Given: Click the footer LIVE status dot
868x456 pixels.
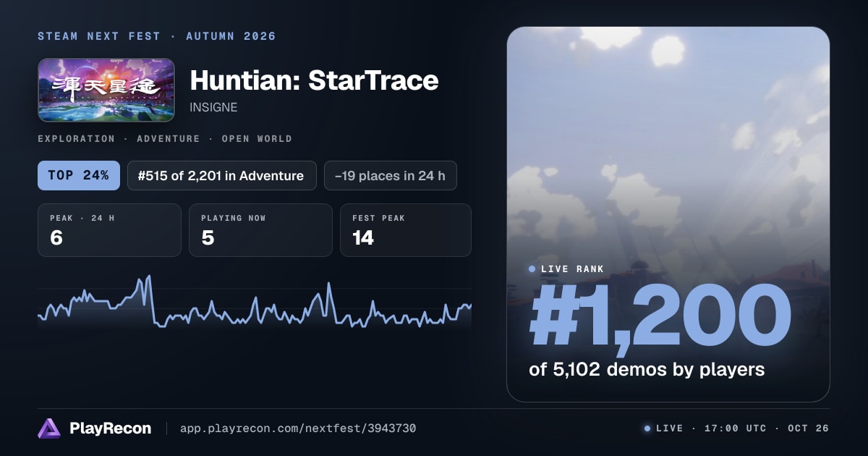Looking at the screenshot, I should tap(647, 428).
